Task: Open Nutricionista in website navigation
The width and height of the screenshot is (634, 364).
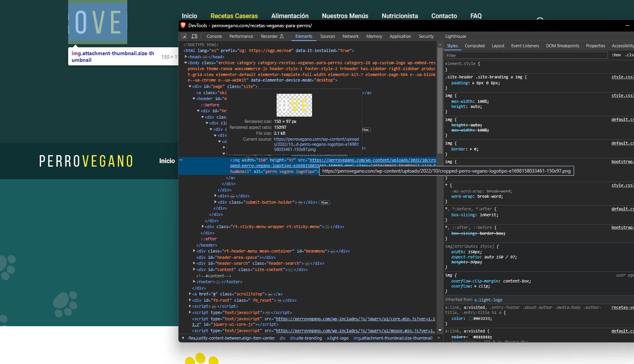Action: tap(400, 16)
